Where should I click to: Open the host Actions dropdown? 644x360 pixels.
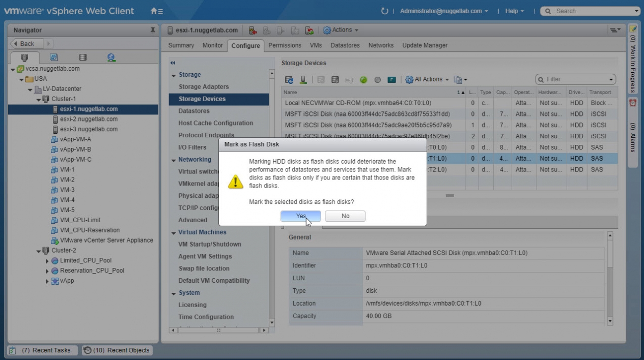(341, 30)
